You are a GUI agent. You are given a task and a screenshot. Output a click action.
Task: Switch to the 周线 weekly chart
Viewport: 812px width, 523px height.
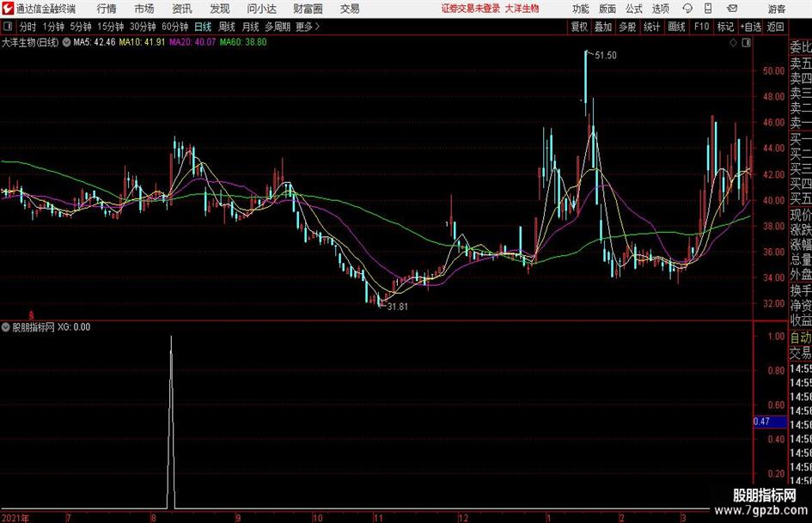[x=226, y=27]
